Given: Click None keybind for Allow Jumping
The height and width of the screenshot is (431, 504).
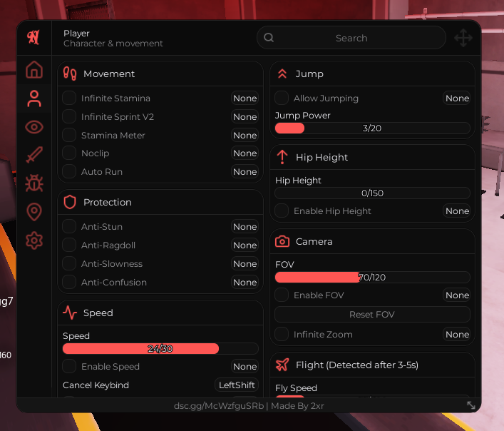Looking at the screenshot, I should point(457,98).
